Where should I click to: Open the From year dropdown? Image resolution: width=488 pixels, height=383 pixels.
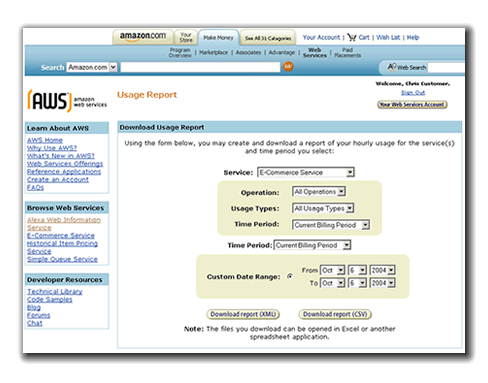382,270
